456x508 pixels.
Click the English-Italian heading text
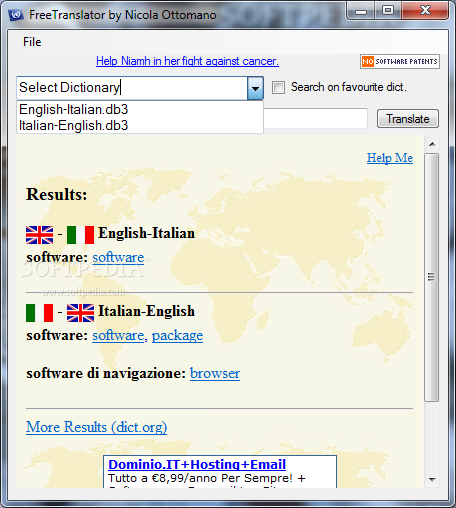(146, 233)
